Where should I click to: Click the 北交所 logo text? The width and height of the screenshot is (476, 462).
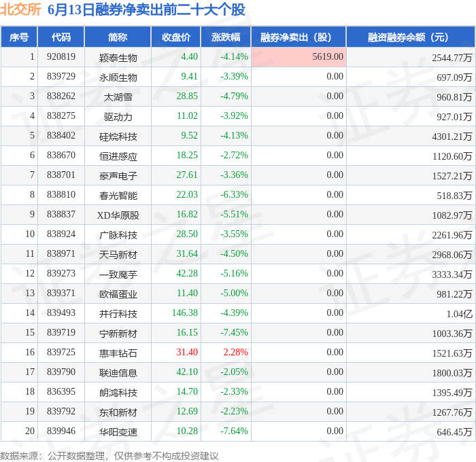[20, 10]
